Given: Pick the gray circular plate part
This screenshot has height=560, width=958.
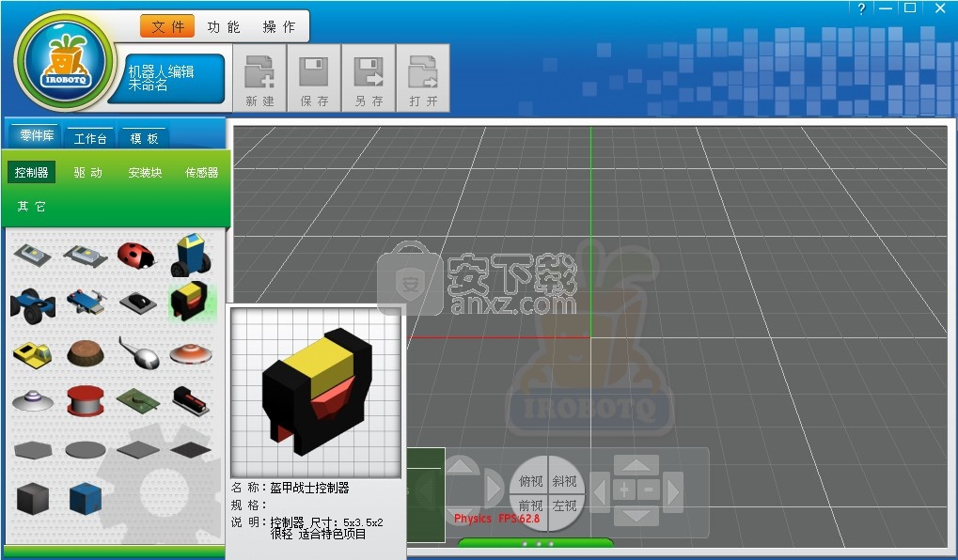Looking at the screenshot, I should tap(86, 450).
